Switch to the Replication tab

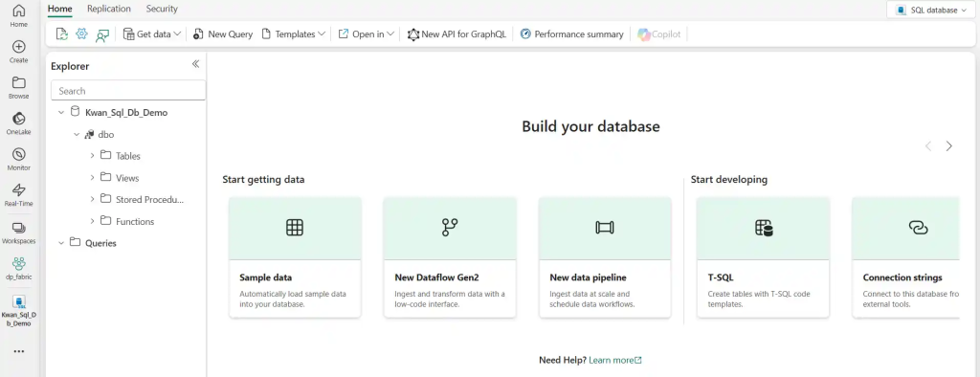[x=109, y=9]
